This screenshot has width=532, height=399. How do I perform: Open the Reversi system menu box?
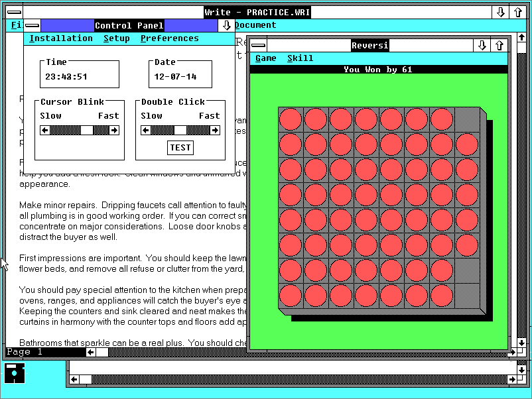[x=258, y=45]
